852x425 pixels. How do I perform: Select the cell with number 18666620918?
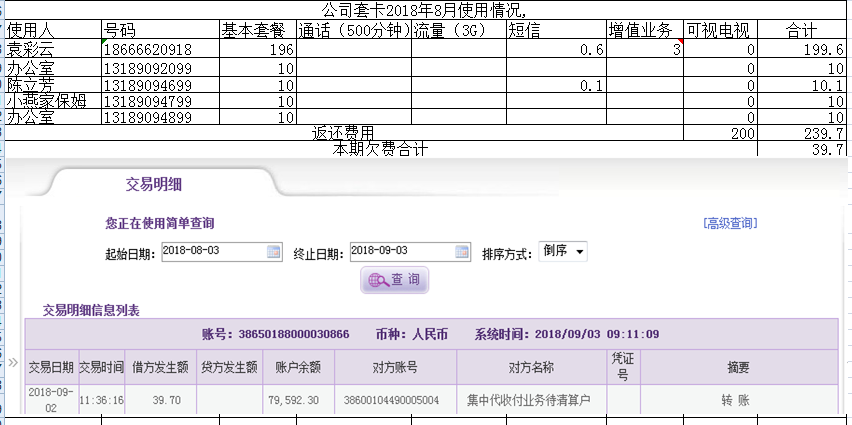click(160, 50)
